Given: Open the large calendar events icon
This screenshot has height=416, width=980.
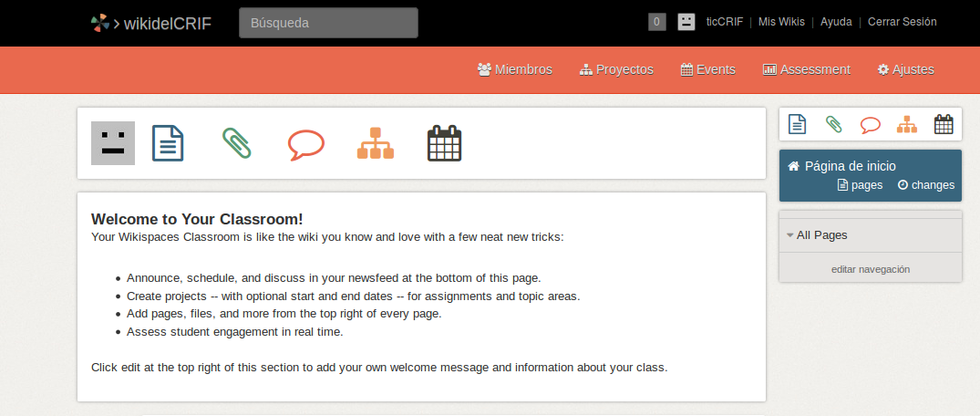Looking at the screenshot, I should [444, 143].
